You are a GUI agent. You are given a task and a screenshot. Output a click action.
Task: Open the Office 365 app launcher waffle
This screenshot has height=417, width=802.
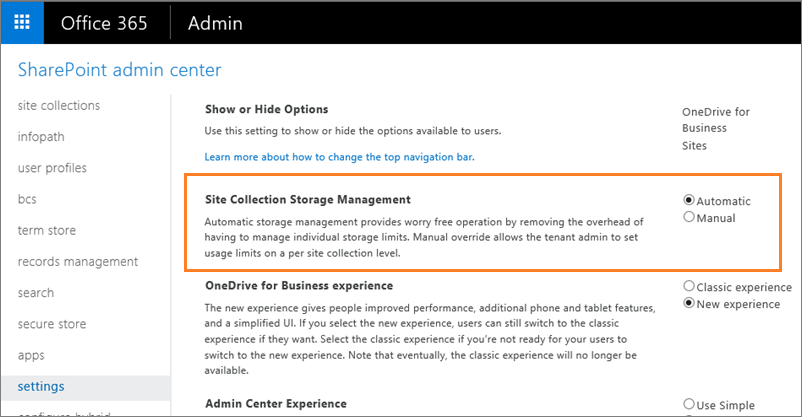tap(22, 22)
